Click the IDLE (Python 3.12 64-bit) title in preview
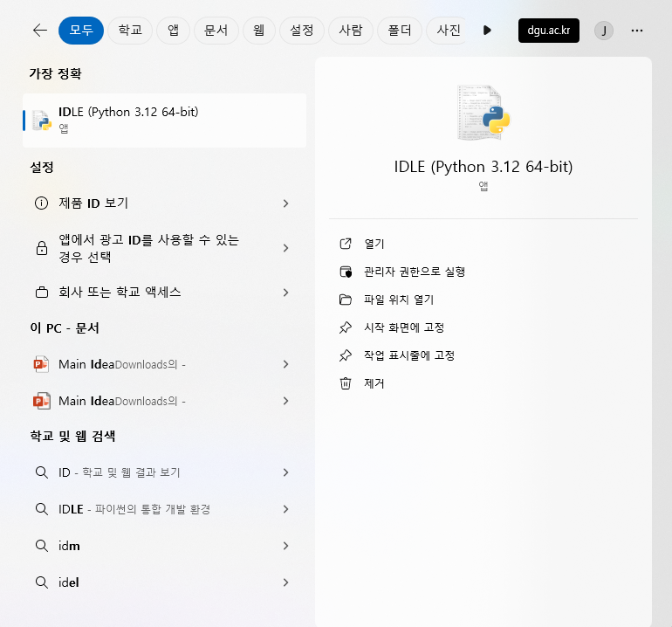672x627 pixels. [x=483, y=167]
